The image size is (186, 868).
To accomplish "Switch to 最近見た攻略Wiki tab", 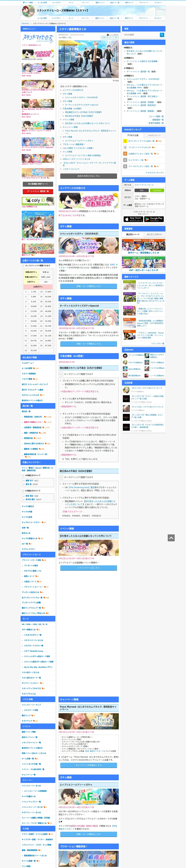I will tap(155, 234).
